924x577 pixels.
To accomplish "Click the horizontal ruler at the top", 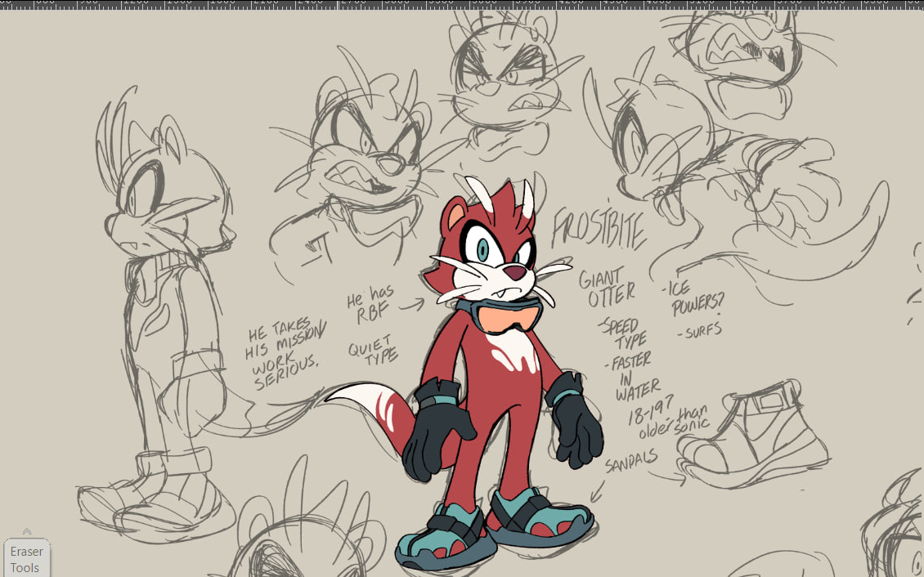I will click(462, 4).
